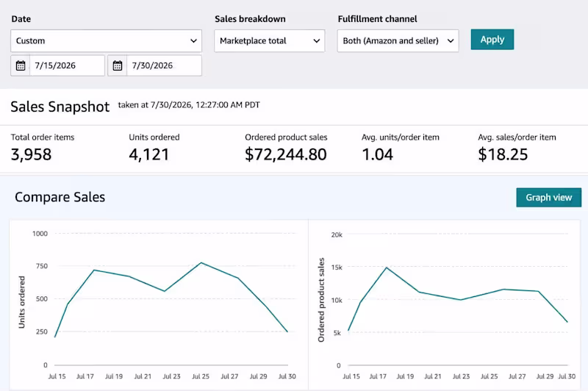Select the $72,244.80 ordered product sales value

pyautogui.click(x=286, y=154)
